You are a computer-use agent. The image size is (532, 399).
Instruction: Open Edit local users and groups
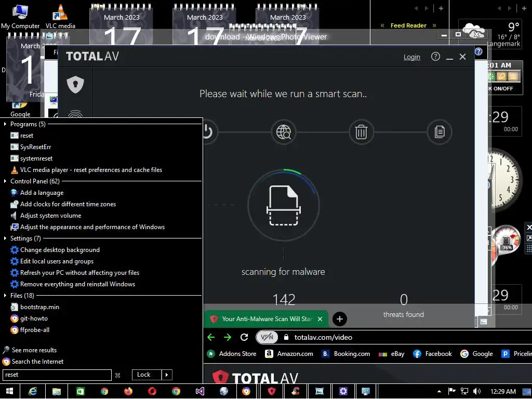pos(52,261)
